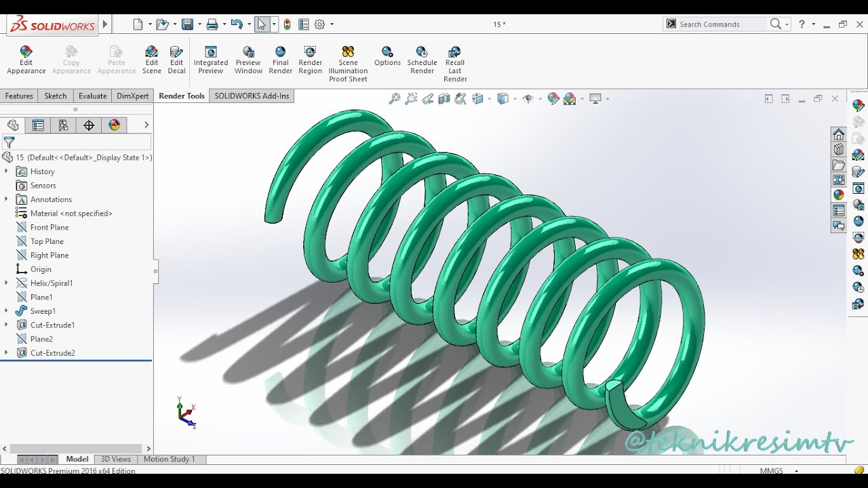The height and width of the screenshot is (488, 868).
Task: Expand the Sweep1 feature
Action: [6, 311]
